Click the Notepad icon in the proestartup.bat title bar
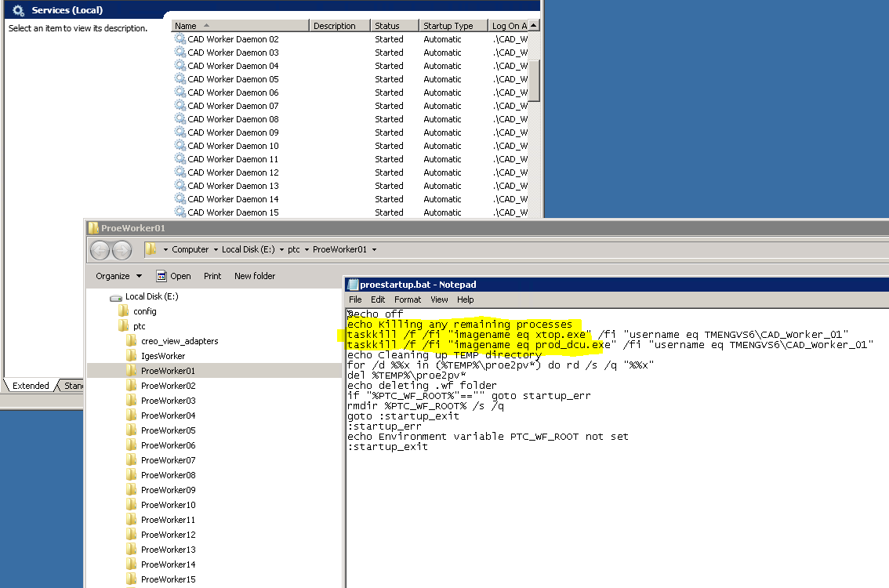The image size is (889, 588). (352, 284)
